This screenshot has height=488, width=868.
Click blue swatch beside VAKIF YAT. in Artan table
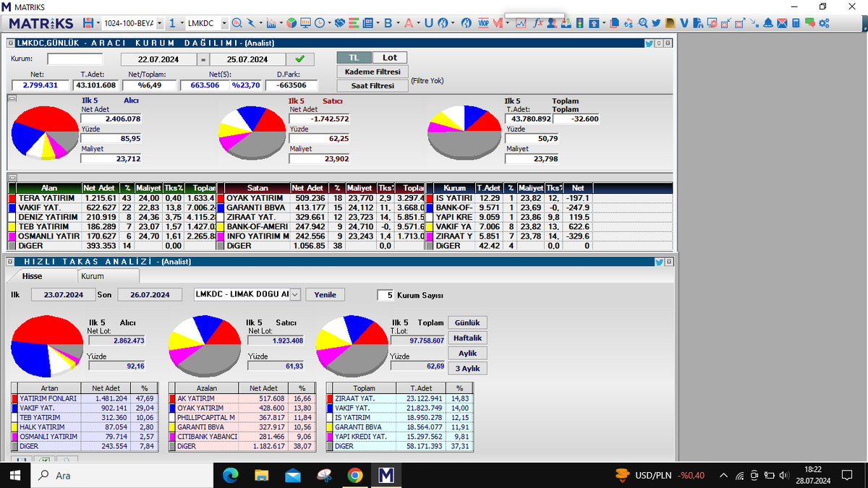click(x=14, y=408)
